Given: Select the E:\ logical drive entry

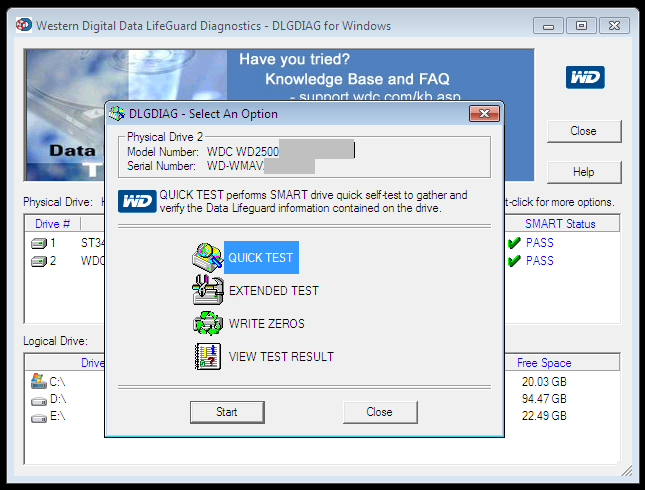Looking at the screenshot, I should [x=57, y=416].
